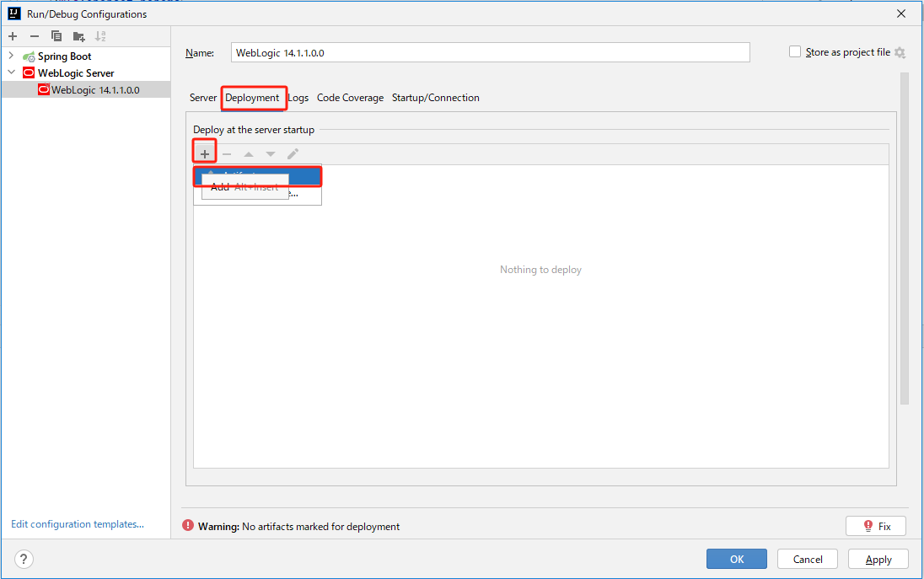Sort configurations alphabetically
Viewport: 924px width, 579px height.
(101, 36)
